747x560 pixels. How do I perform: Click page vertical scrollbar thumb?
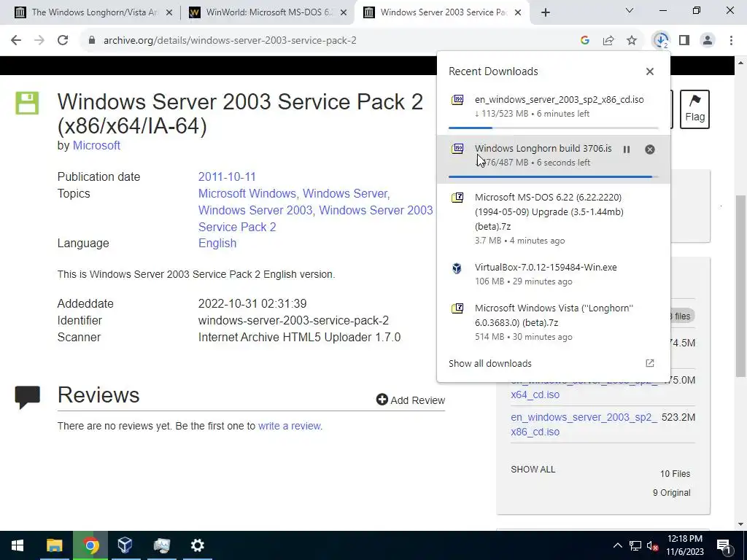tap(741, 286)
